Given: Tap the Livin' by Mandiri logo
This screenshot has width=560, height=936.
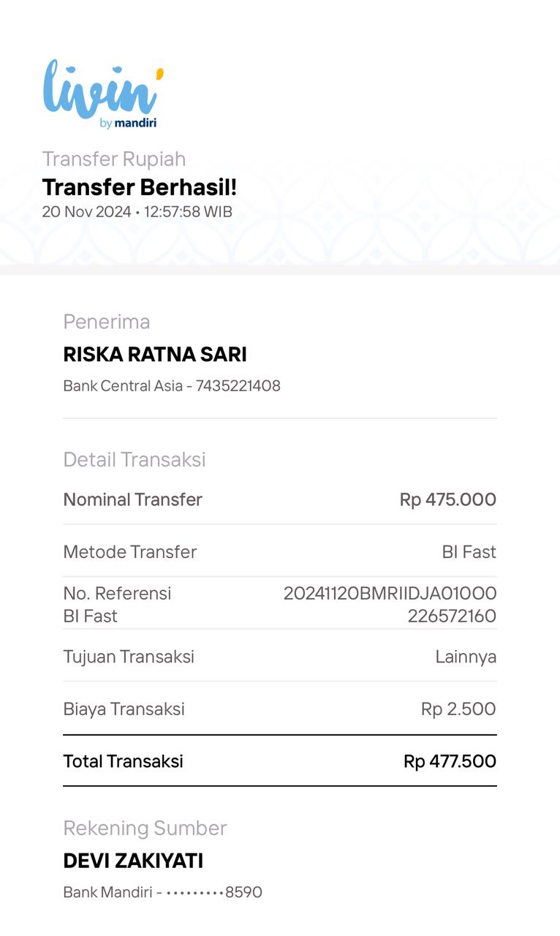Looking at the screenshot, I should click(102, 94).
